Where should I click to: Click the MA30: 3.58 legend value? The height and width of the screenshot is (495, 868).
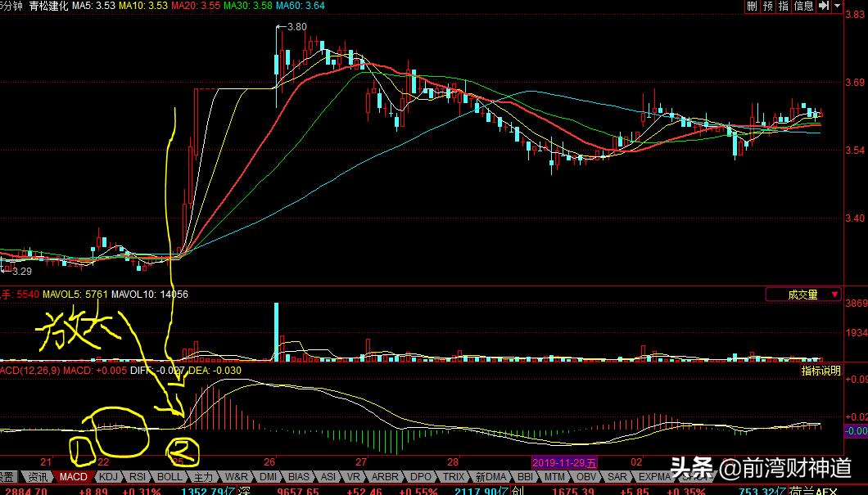(247, 6)
